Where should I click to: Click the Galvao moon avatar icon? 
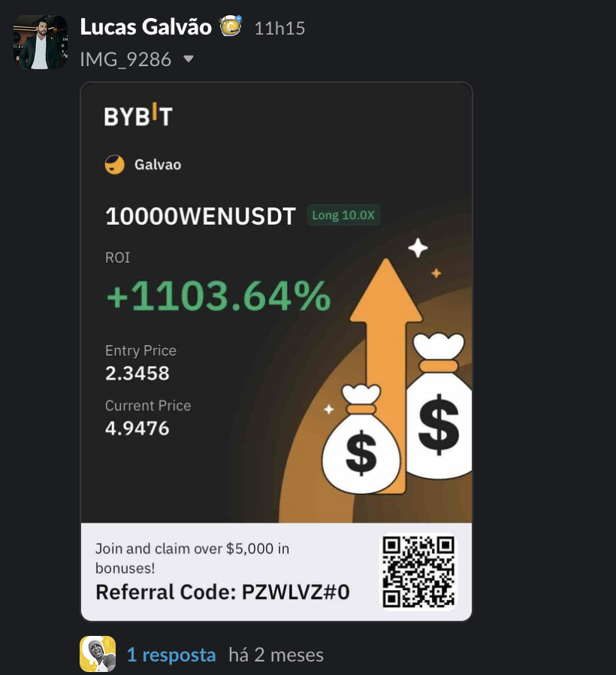tap(114, 165)
